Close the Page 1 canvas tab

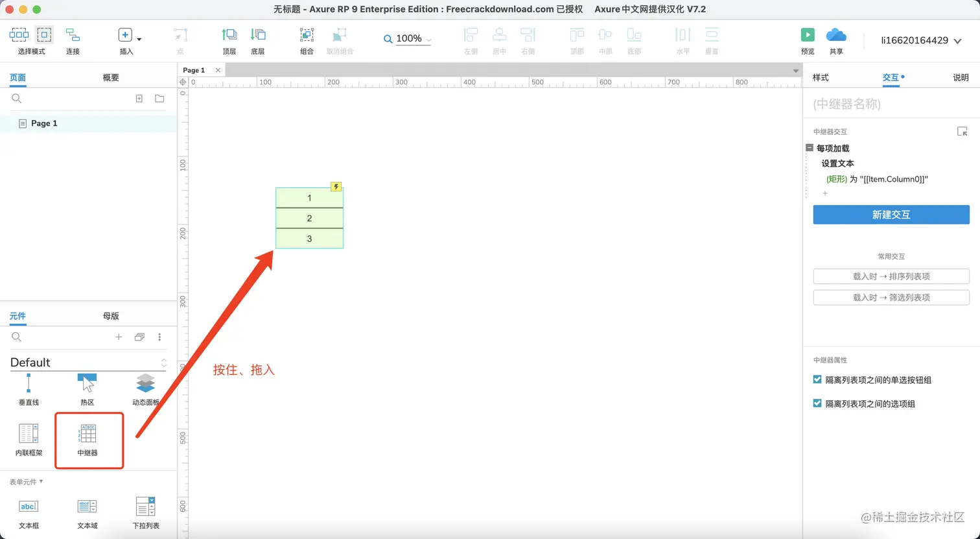[x=218, y=70]
